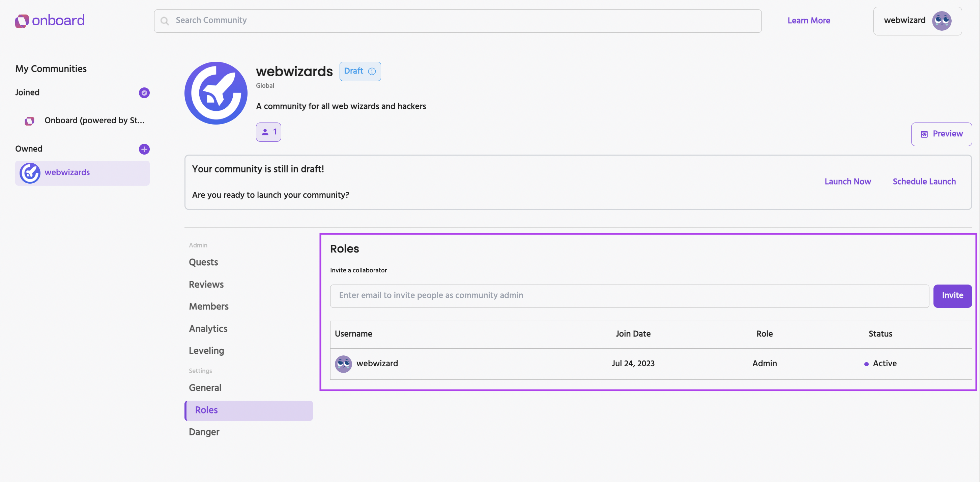The image size is (980, 482).
Task: Click the search magnifier icon
Action: 165,21
